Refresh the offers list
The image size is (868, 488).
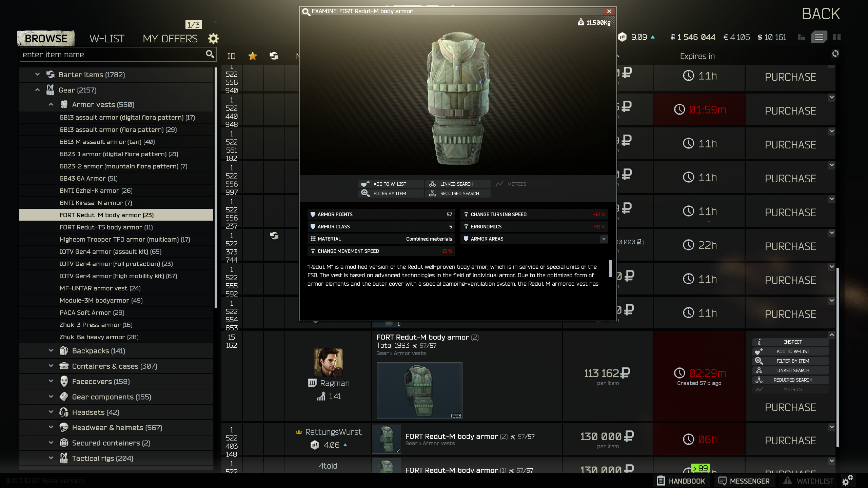pos(835,54)
